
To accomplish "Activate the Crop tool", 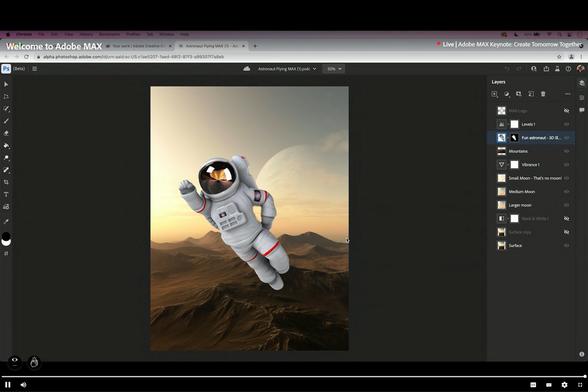I will point(6,182).
